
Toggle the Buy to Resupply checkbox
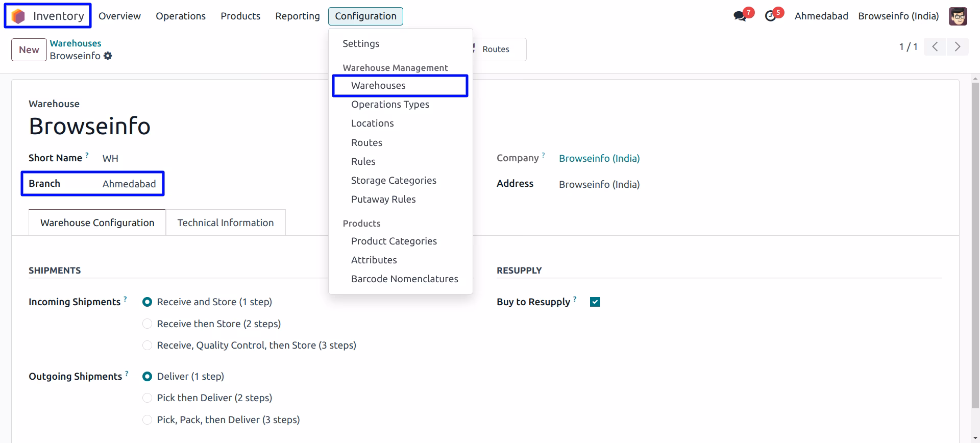(x=595, y=302)
